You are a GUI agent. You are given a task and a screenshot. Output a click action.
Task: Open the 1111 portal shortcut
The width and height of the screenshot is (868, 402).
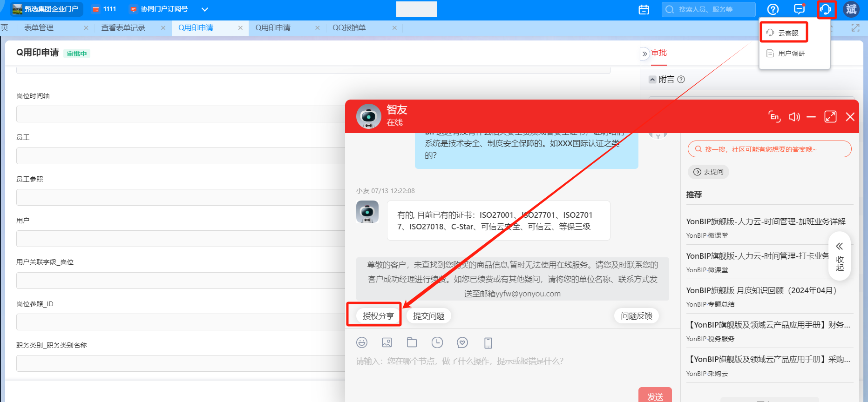click(104, 9)
